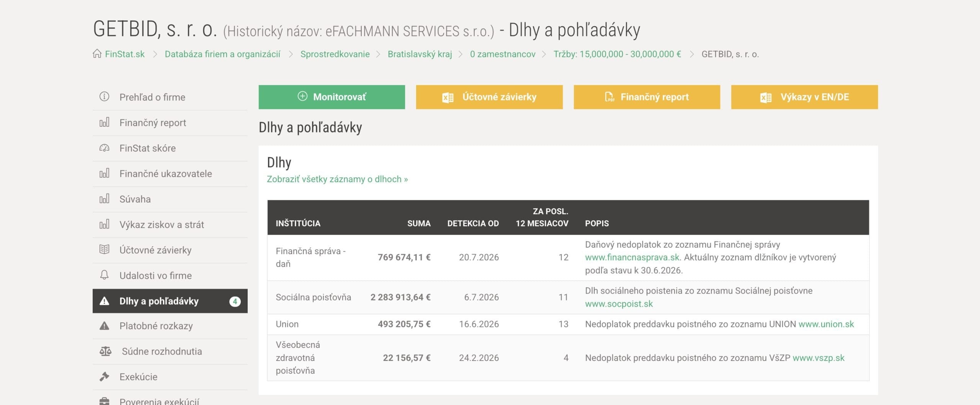This screenshot has width=980, height=405.
Task: Click the warning triangle icon beside Dlhy a pohľadávky
Action: (104, 301)
